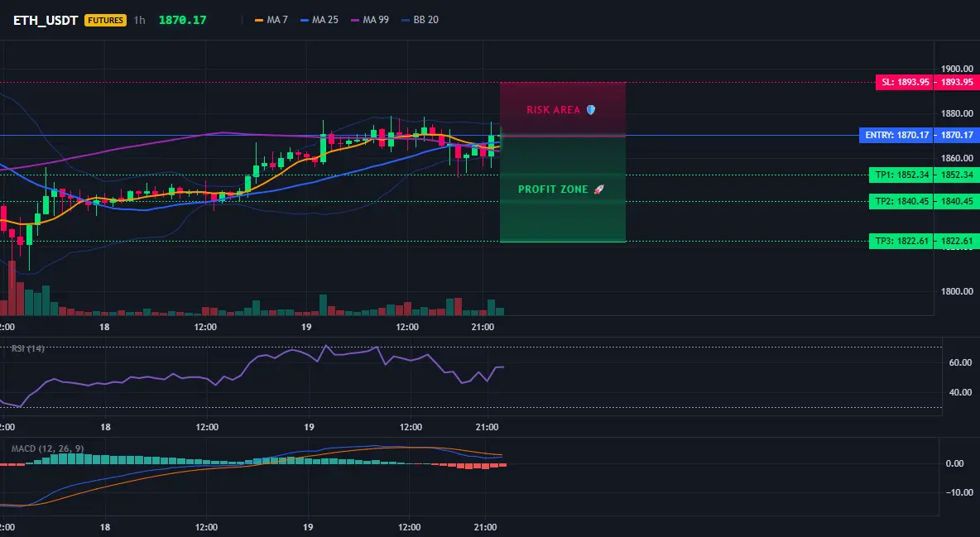The image size is (980, 537).
Task: Toggle the MA 99 legend indicator
Action: (x=370, y=20)
